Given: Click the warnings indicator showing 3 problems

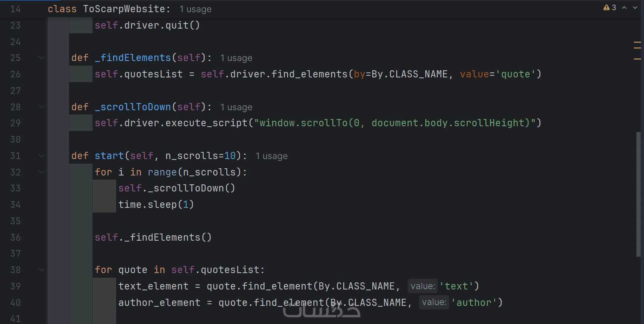Looking at the screenshot, I should (x=610, y=8).
